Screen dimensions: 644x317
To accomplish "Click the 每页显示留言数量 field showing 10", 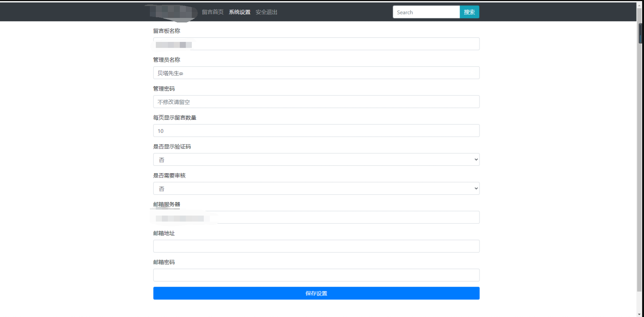I will click(x=316, y=131).
